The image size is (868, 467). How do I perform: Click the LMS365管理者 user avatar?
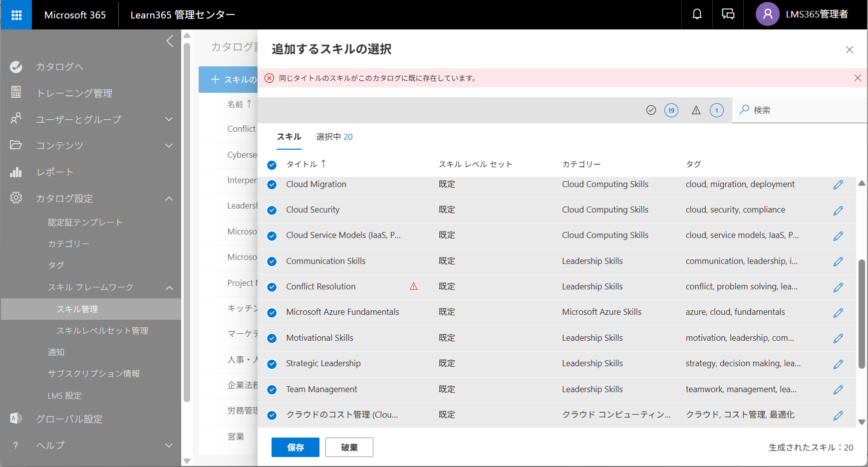tap(768, 14)
